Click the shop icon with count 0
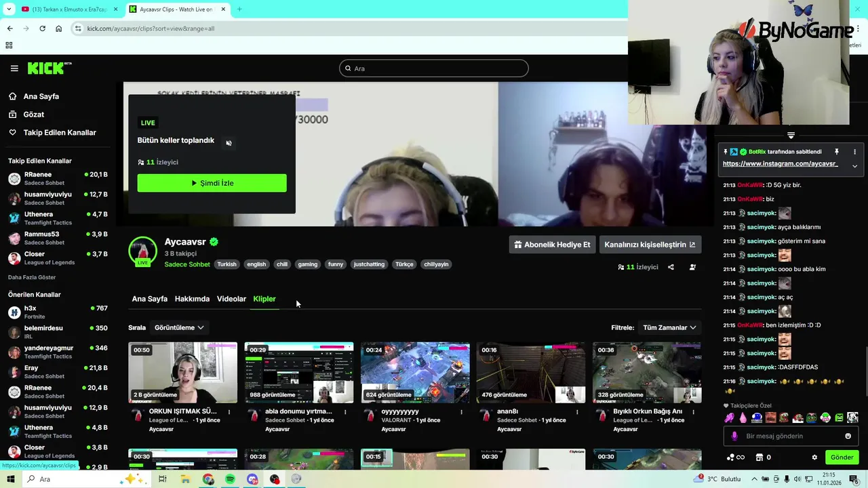This screenshot has width=868, height=488. [764, 457]
